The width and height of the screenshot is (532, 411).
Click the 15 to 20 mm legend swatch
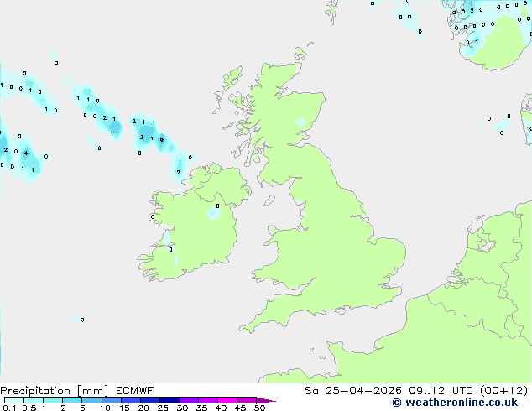coord(130,400)
